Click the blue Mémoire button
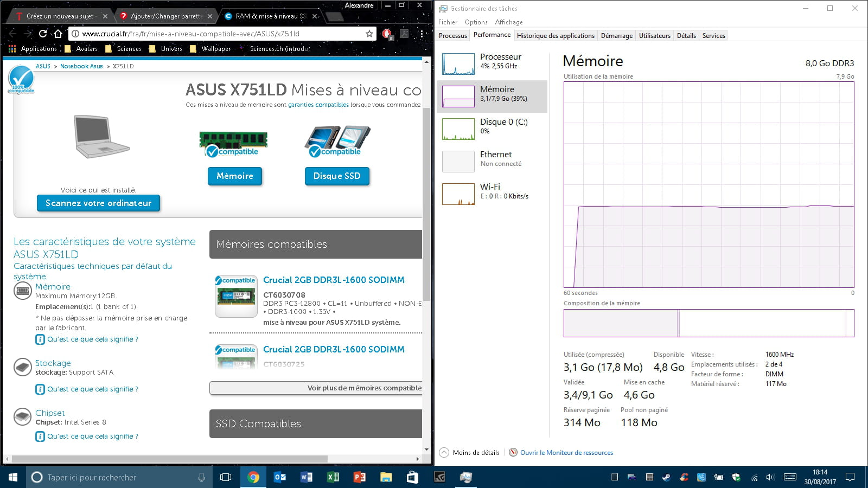868x488 pixels. pos(234,176)
